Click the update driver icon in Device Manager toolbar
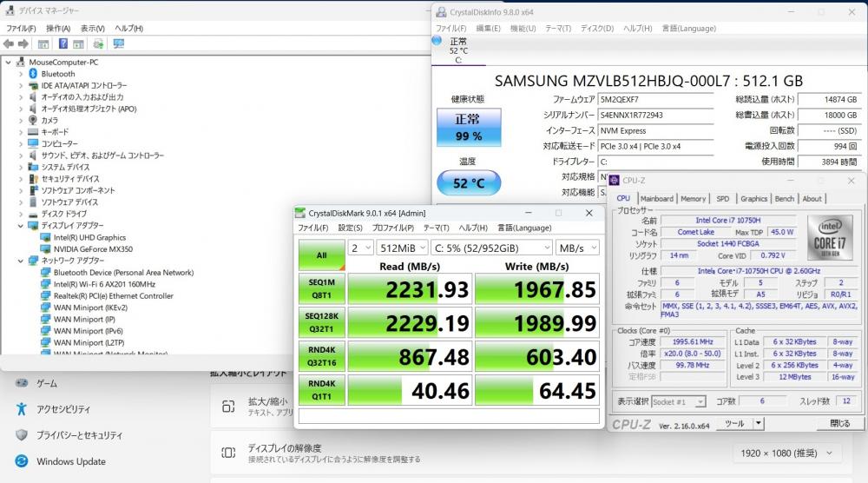The image size is (868, 483). (99, 43)
